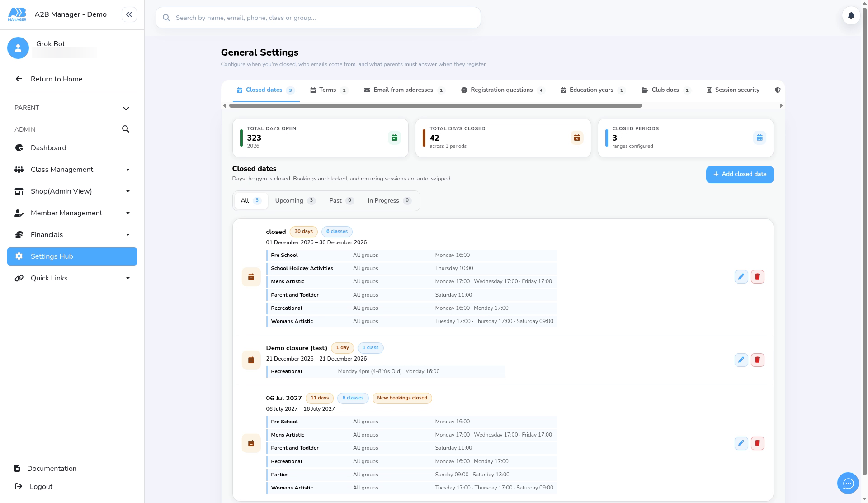
Task: Click Add closed date button
Action: coord(740,174)
